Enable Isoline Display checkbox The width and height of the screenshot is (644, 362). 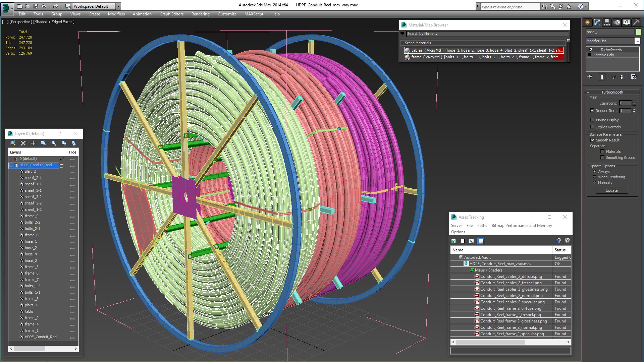click(592, 120)
